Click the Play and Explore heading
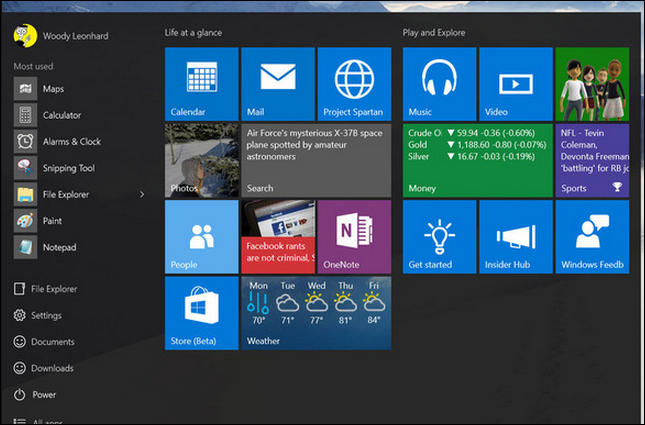The height and width of the screenshot is (425, 645). click(x=434, y=33)
